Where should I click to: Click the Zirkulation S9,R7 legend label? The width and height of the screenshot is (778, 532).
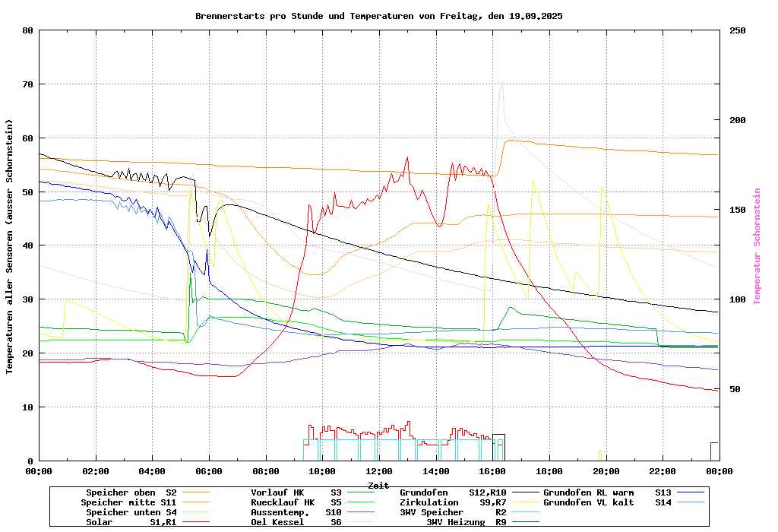[x=453, y=502]
